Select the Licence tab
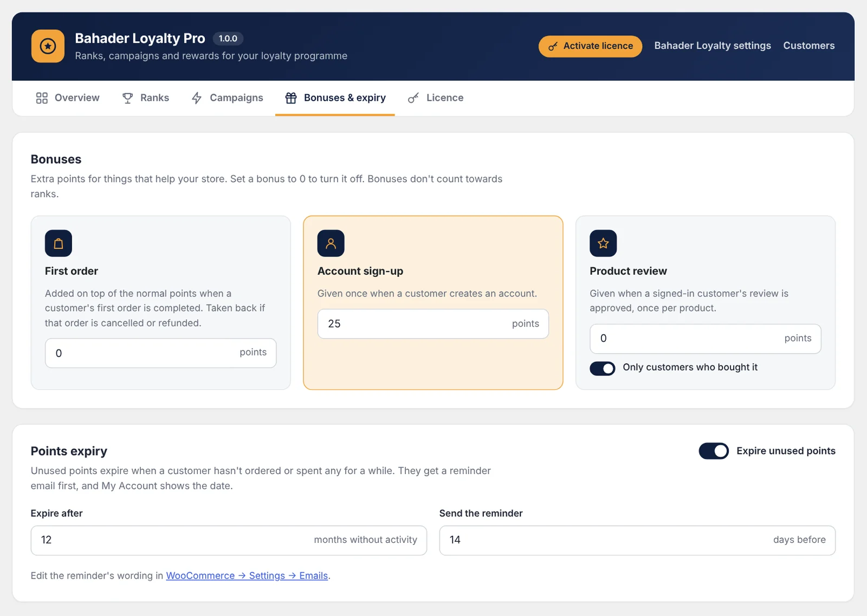The image size is (867, 616). pos(436,98)
